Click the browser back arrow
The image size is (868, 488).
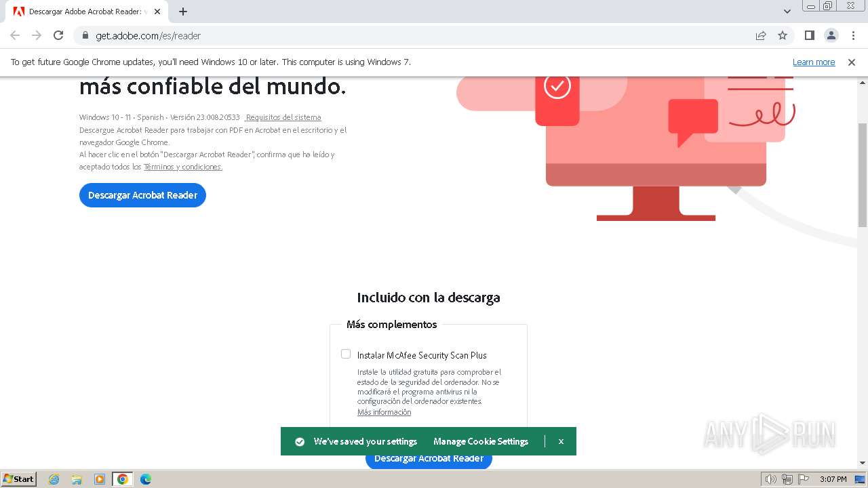15,35
